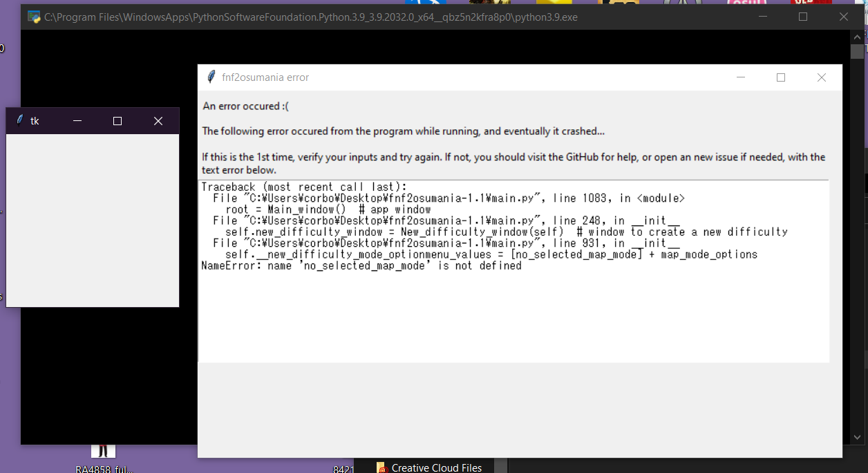Click the feather icon on fnf2osumania error title bar
868x473 pixels.
click(210, 77)
